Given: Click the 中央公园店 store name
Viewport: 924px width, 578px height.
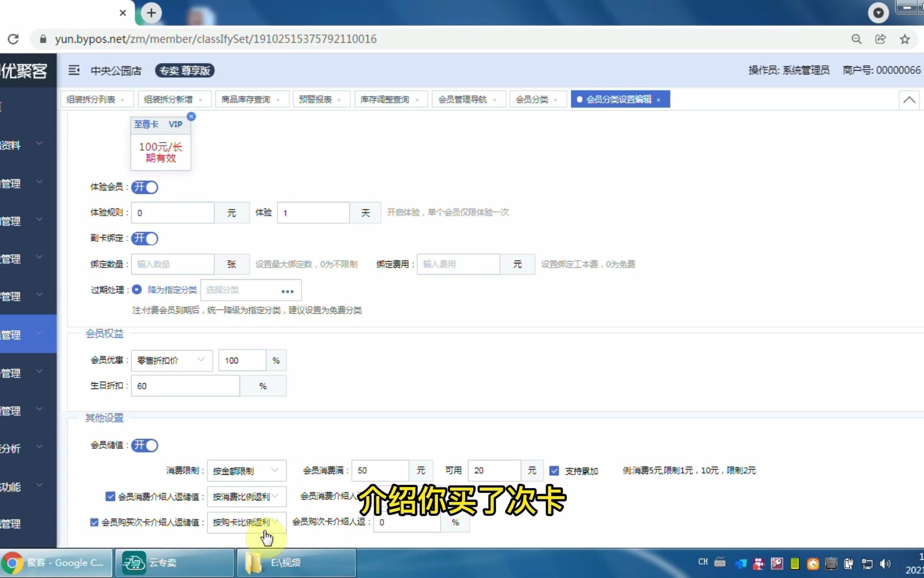Looking at the screenshot, I should [116, 71].
